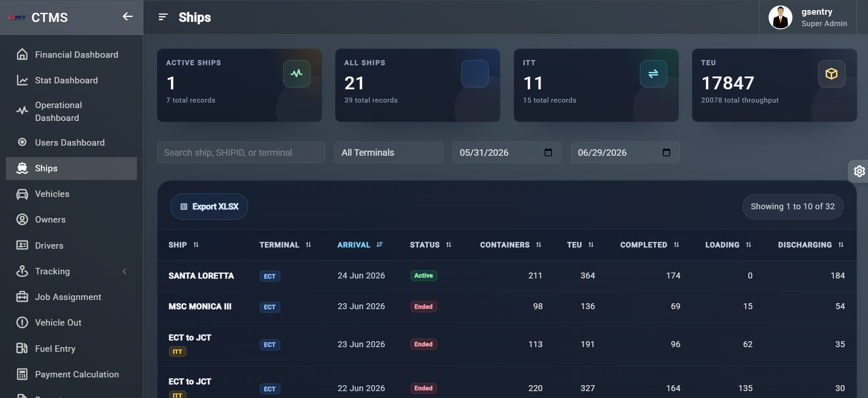Click the Users Dashboard circle icon
The height and width of the screenshot is (398, 868).
[22, 142]
